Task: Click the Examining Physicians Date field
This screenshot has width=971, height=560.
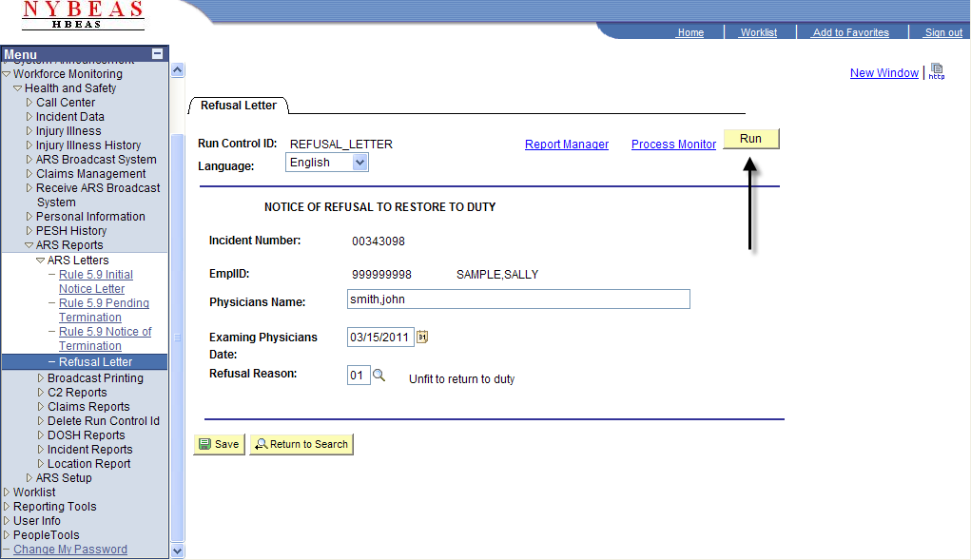Action: (380, 338)
